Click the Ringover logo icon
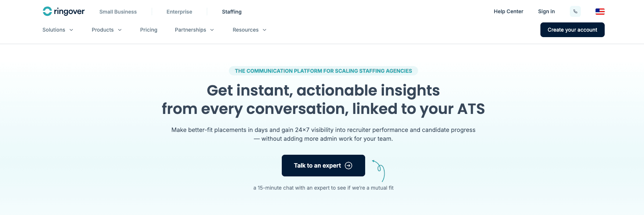The height and width of the screenshot is (215, 644). pos(47,11)
